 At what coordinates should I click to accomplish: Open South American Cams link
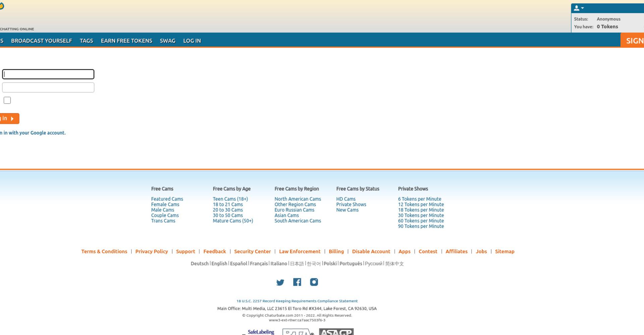[x=298, y=221]
